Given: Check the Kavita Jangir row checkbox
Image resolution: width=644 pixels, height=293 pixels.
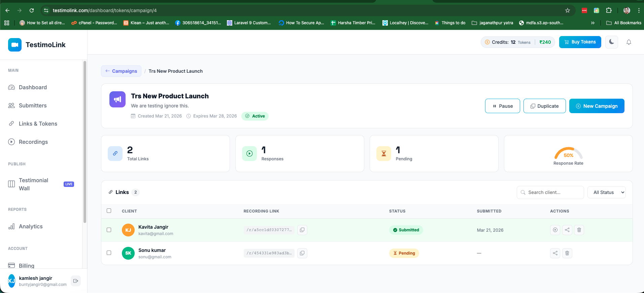Looking at the screenshot, I should click(109, 230).
